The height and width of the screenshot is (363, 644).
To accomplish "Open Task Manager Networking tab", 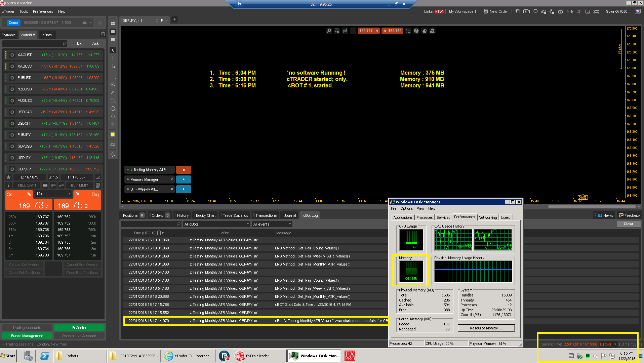I will 488,217.
